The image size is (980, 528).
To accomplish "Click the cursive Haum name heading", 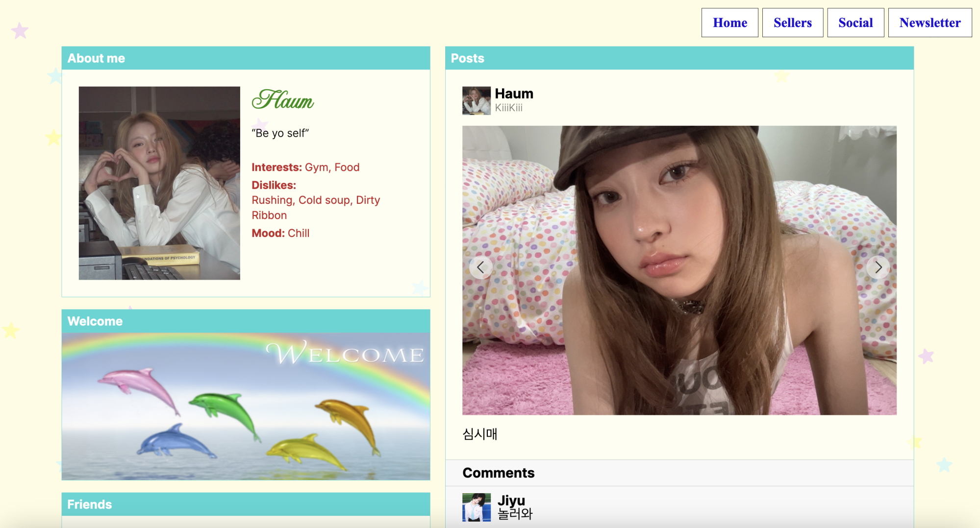I will coord(283,100).
